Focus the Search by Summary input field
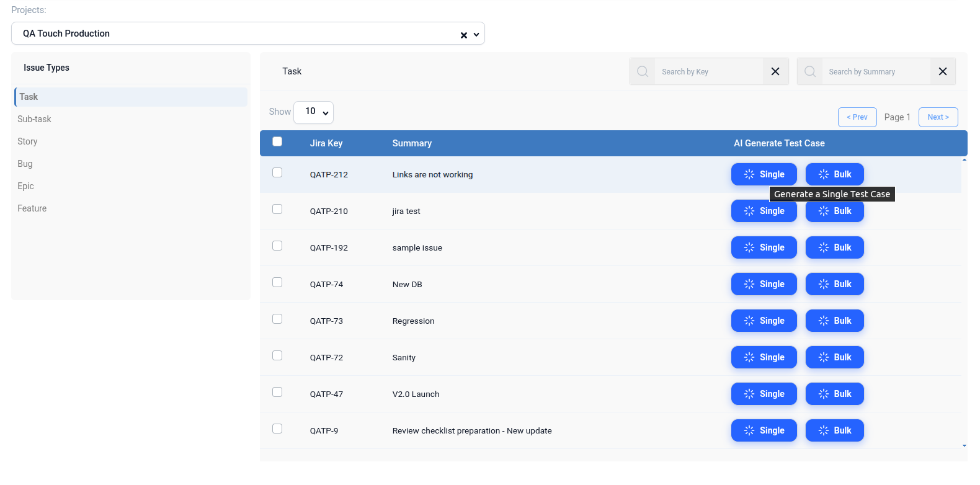Image resolution: width=980 pixels, height=485 pixels. 875,71
